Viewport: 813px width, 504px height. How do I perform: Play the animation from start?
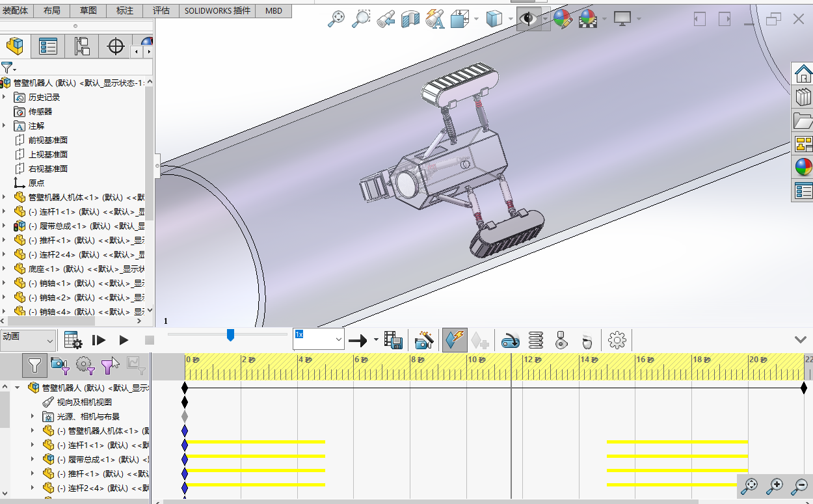point(98,339)
